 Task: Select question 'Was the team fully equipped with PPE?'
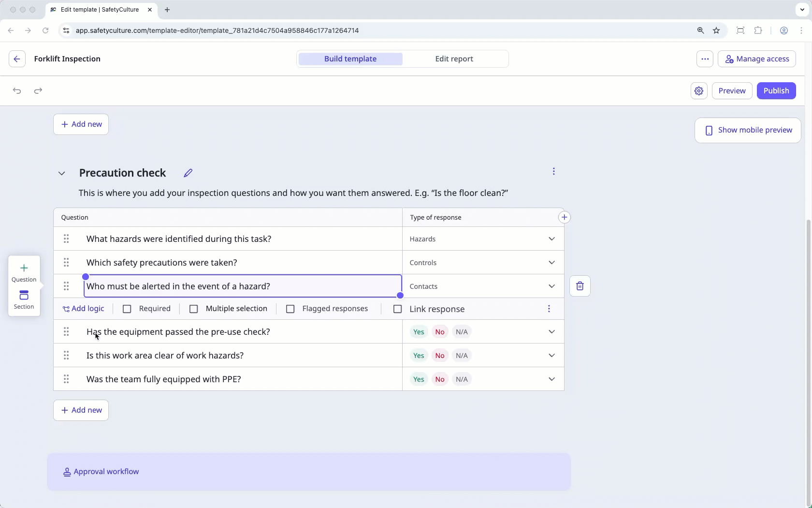(164, 379)
